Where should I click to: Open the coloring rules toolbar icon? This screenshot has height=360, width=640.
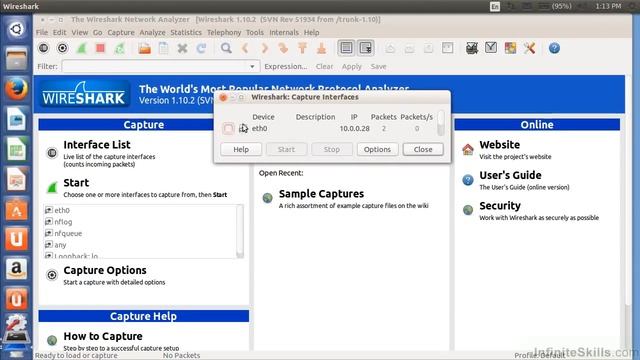(510, 48)
